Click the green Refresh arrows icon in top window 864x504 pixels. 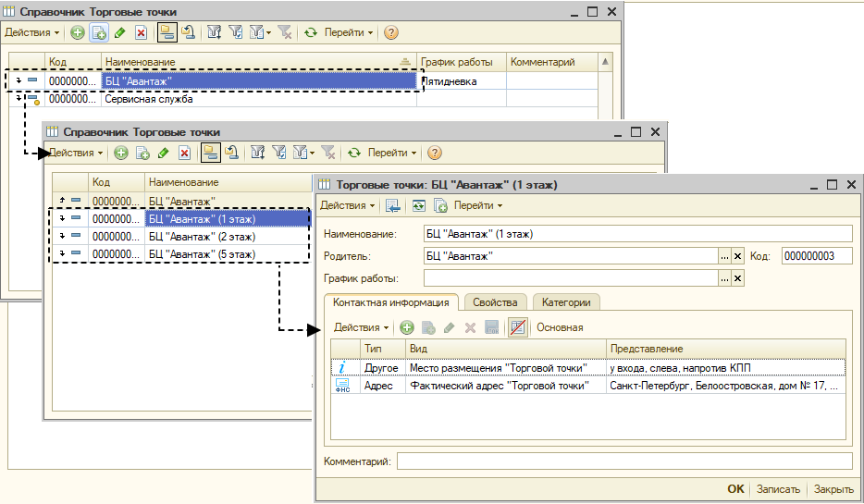(x=311, y=32)
